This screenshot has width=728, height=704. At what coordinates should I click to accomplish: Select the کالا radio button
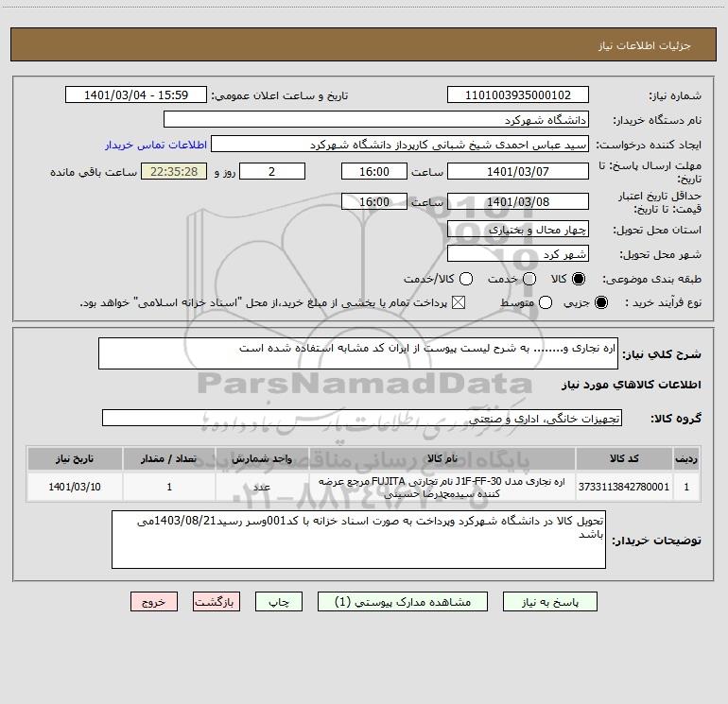[579, 279]
